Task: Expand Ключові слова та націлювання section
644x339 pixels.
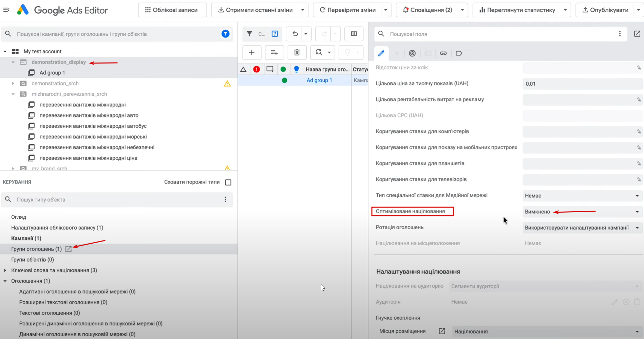Action: [5, 270]
